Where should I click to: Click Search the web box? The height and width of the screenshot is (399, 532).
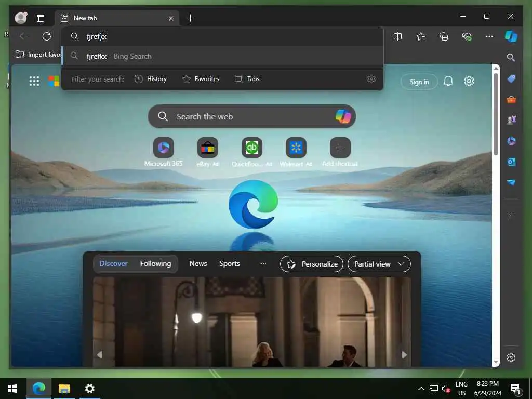tap(252, 116)
